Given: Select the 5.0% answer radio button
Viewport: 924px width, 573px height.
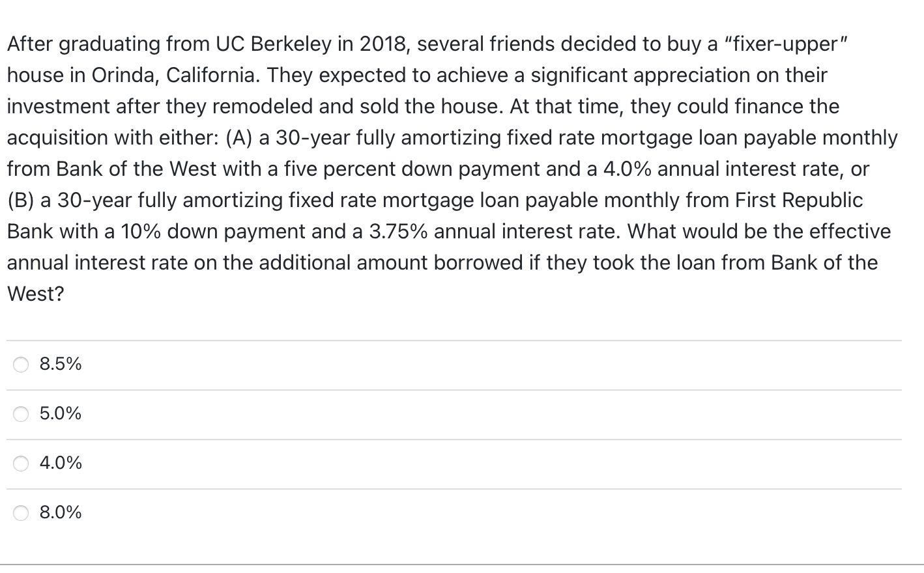Looking at the screenshot, I should [x=20, y=414].
